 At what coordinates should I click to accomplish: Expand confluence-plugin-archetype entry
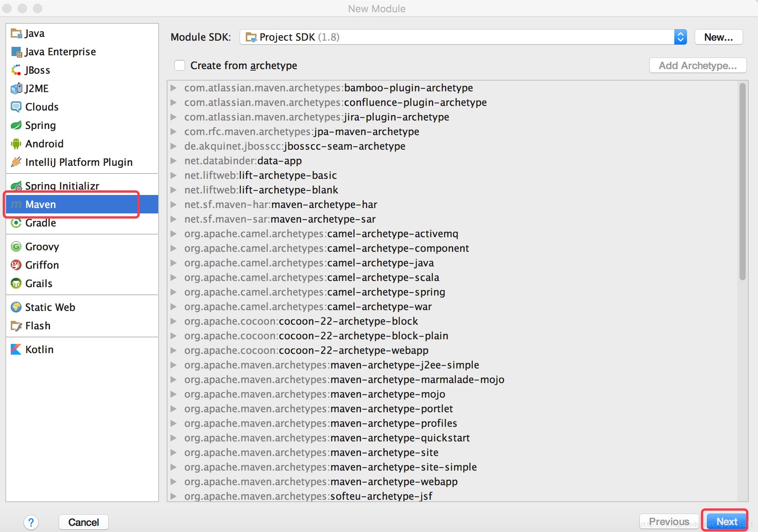coord(174,102)
